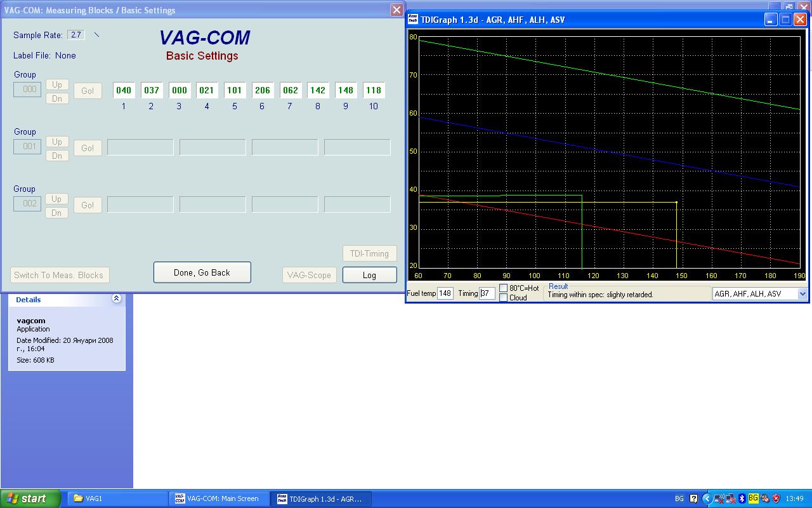This screenshot has width=812, height=508.
Task: Switch to VAG-COM: Main Screen taskbar item
Action: click(219, 498)
